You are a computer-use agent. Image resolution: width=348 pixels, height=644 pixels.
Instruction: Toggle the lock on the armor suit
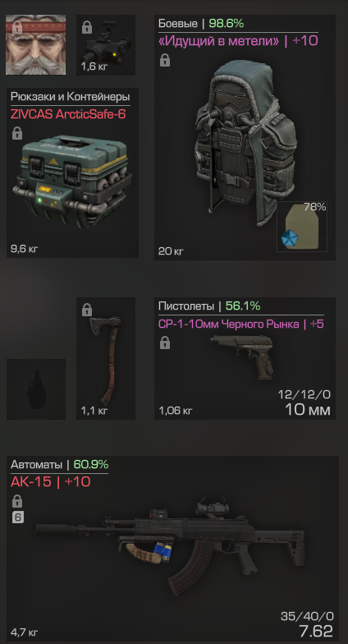click(164, 61)
